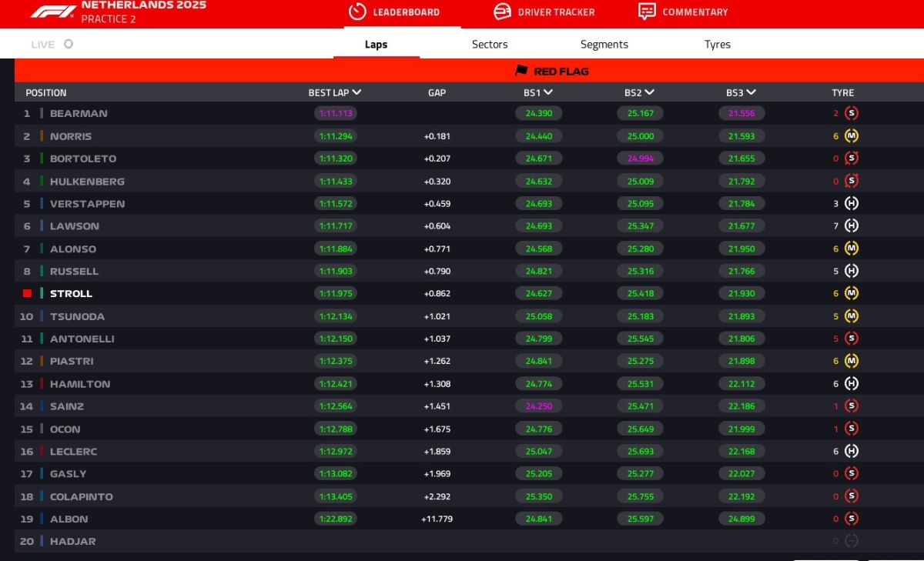This screenshot has height=561, width=924.
Task: Select Bortoleto's driver name row
Action: 83,159
